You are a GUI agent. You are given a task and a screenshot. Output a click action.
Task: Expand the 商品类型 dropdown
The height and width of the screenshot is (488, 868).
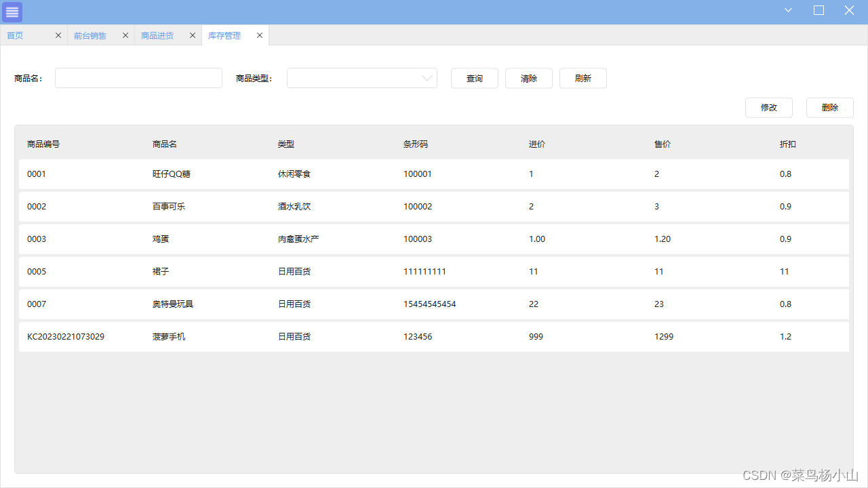pos(362,78)
